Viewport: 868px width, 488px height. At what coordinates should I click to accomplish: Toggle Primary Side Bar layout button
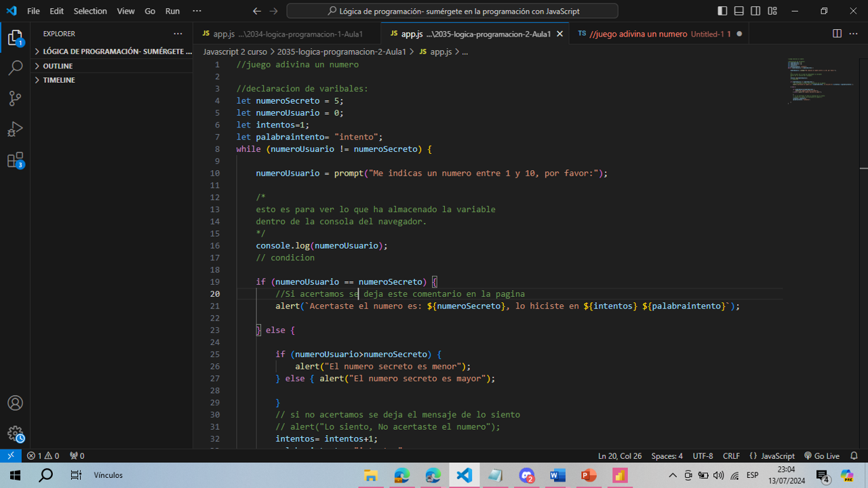click(x=722, y=11)
